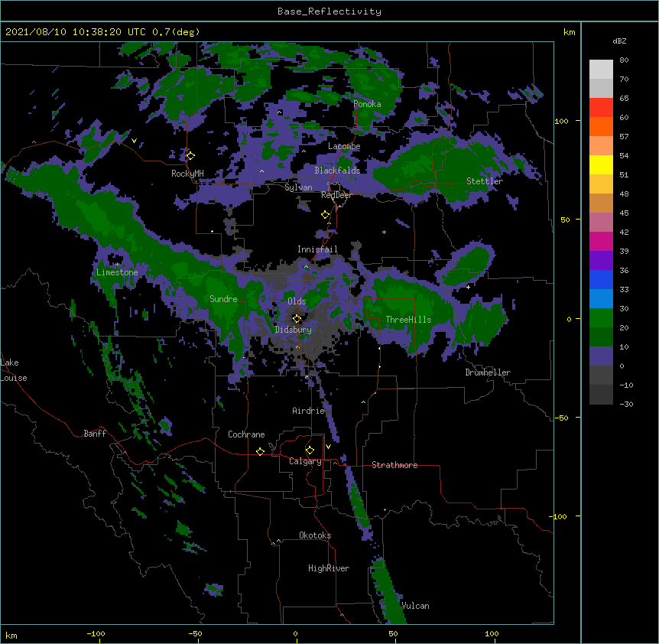The width and height of the screenshot is (659, 644).
Task: Click the -100 tick on the right axis
Action: pyautogui.click(x=559, y=516)
